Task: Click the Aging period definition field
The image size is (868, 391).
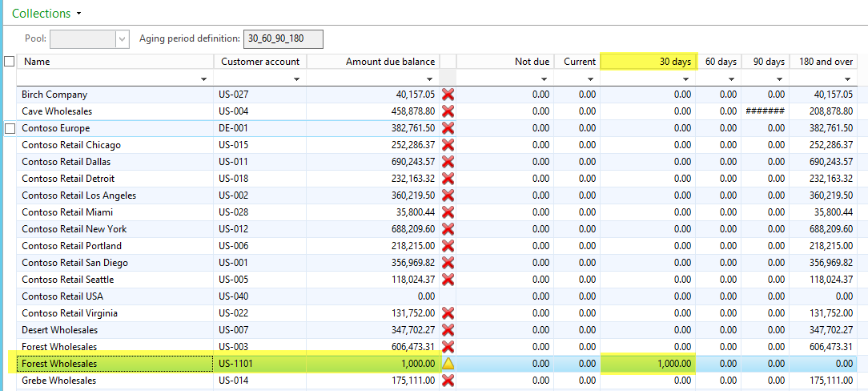Action: [283, 38]
